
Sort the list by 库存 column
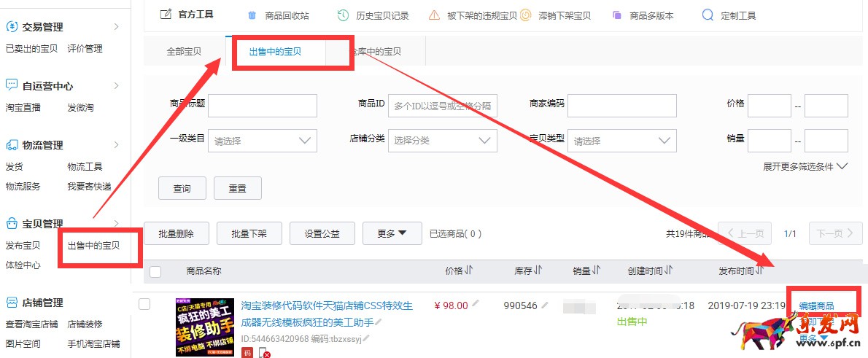coord(538,271)
